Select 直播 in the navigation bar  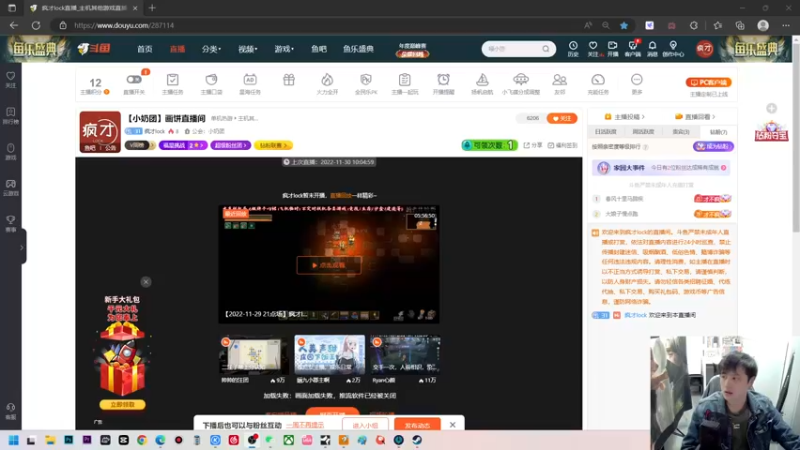[x=177, y=49]
